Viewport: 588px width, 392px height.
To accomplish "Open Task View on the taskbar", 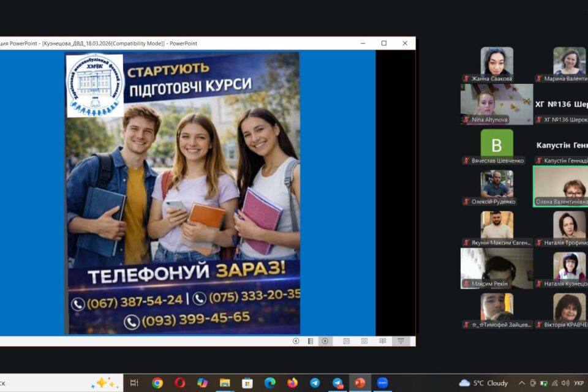I will [x=134, y=383].
